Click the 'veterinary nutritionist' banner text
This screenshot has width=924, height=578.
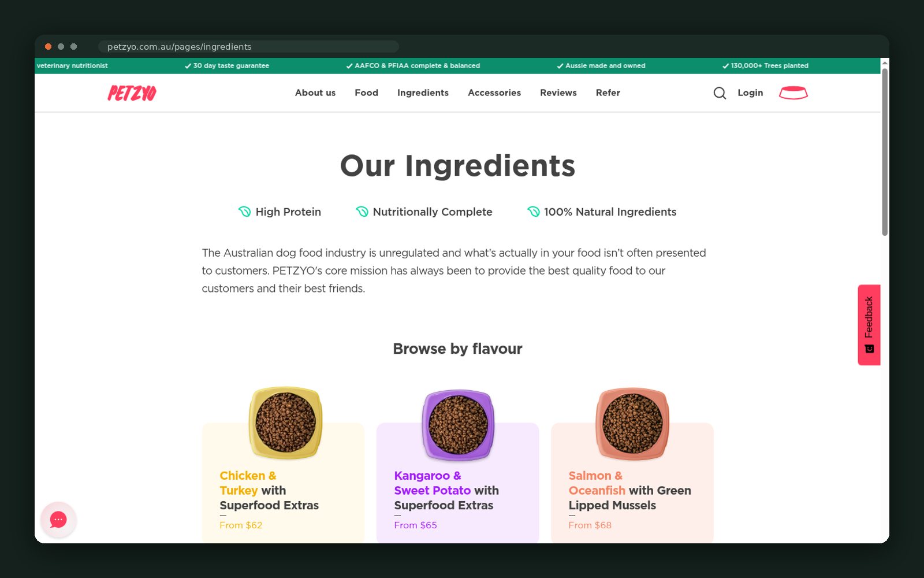pyautogui.click(x=72, y=66)
